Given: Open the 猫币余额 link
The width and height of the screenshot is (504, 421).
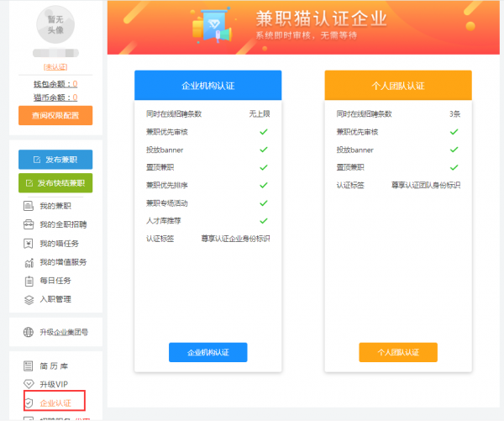Looking at the screenshot, I should click(55, 97).
